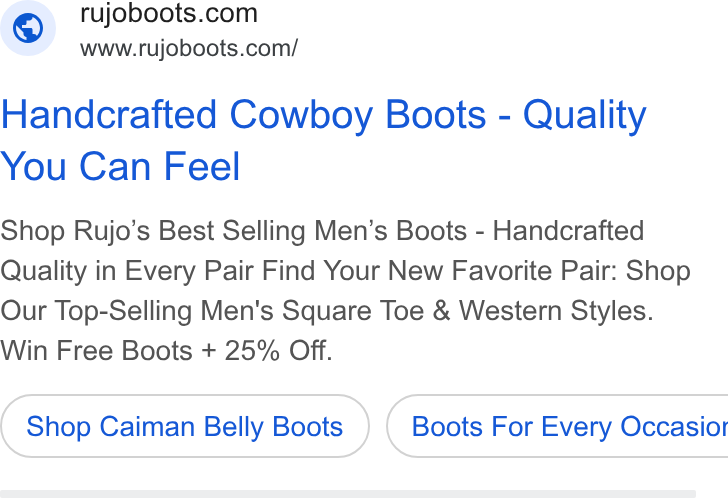
Task: Click the gray horizontal bar at bottom
Action: [348, 494]
